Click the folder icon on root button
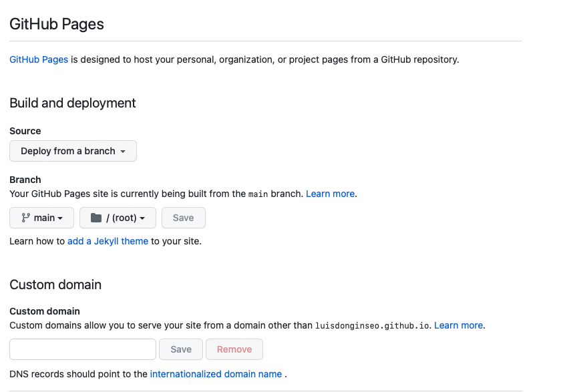 (x=96, y=218)
